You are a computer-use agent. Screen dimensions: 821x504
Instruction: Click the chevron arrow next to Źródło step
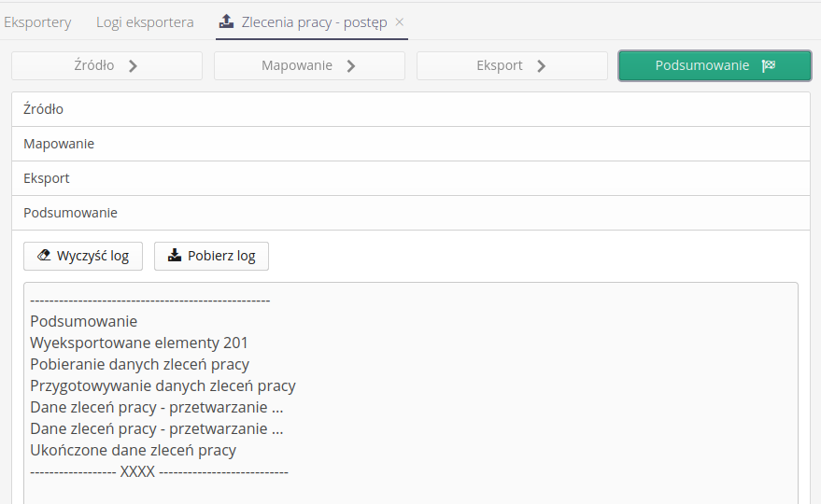(133, 65)
